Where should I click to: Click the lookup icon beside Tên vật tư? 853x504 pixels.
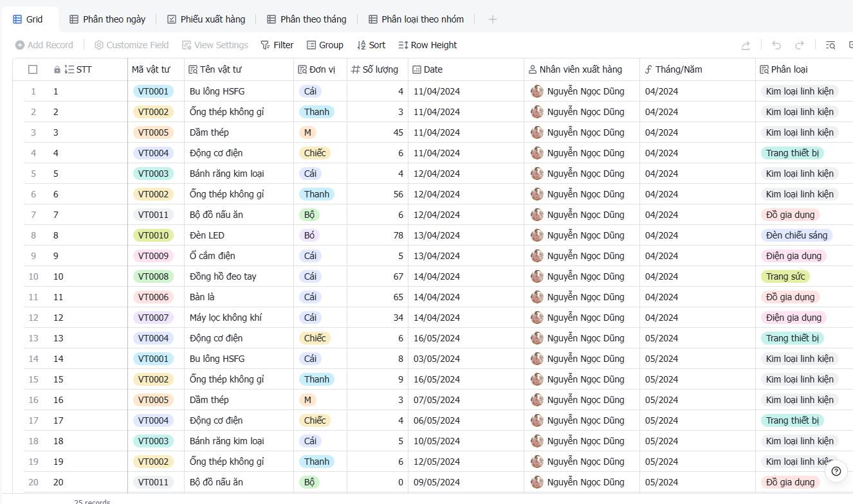tap(194, 69)
